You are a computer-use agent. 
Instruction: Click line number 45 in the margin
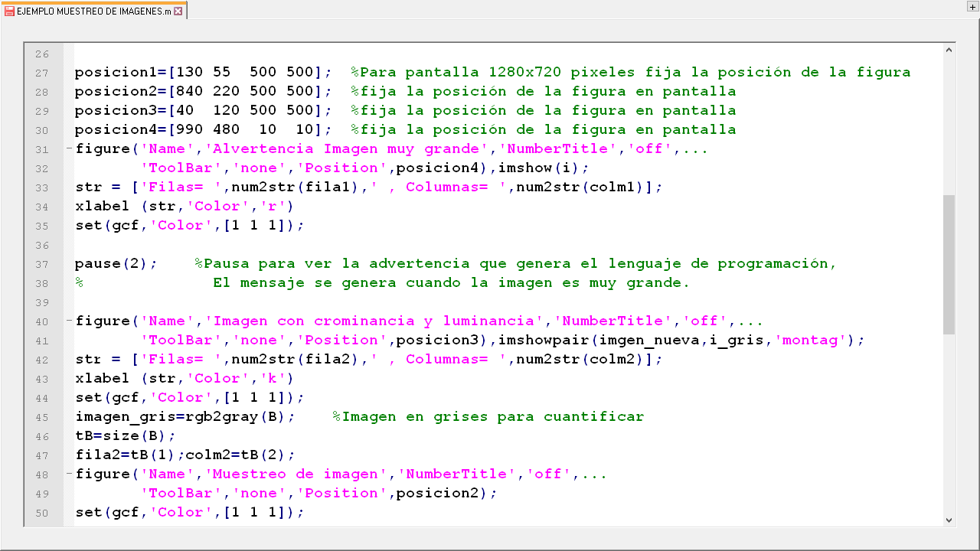[x=41, y=417]
